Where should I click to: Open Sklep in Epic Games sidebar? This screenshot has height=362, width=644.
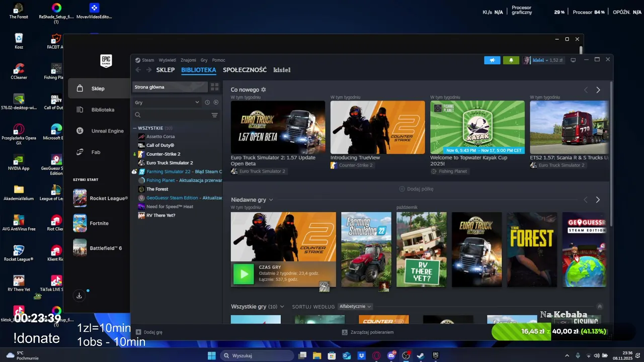point(99,88)
